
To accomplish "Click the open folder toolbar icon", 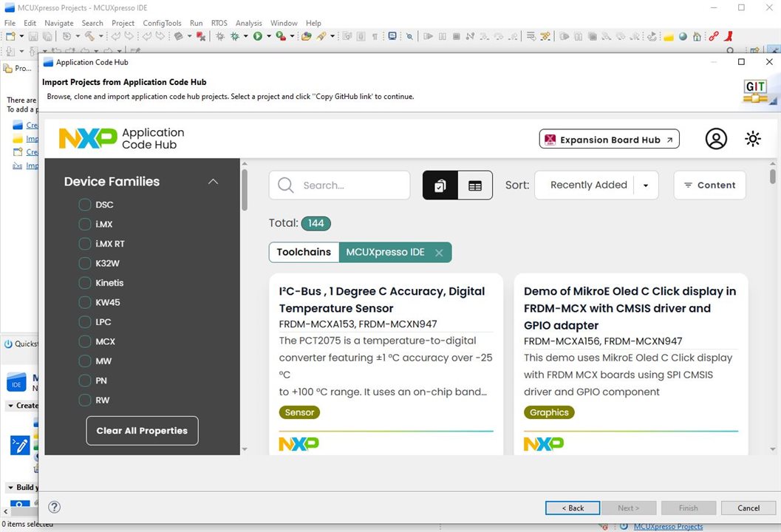I will (307, 36).
